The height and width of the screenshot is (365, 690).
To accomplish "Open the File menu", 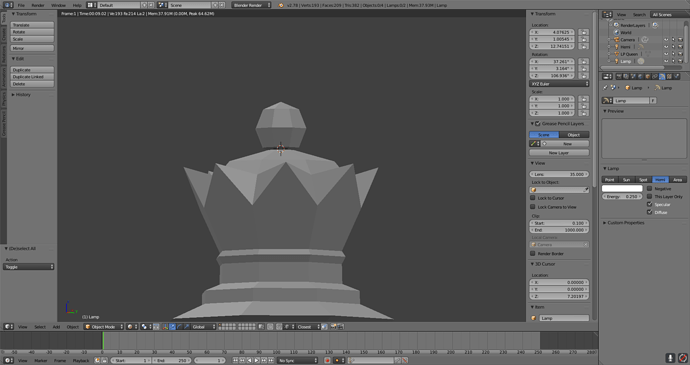I will [x=21, y=5].
